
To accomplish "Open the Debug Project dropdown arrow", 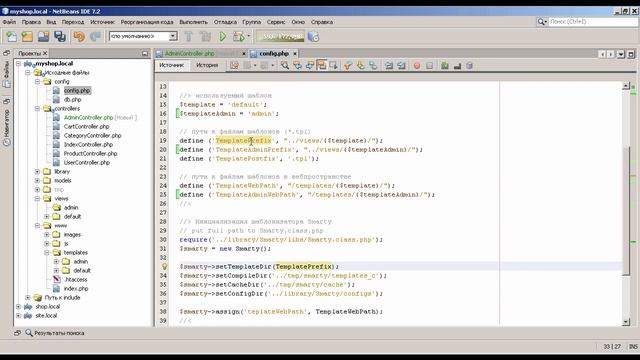I will coord(249,36).
